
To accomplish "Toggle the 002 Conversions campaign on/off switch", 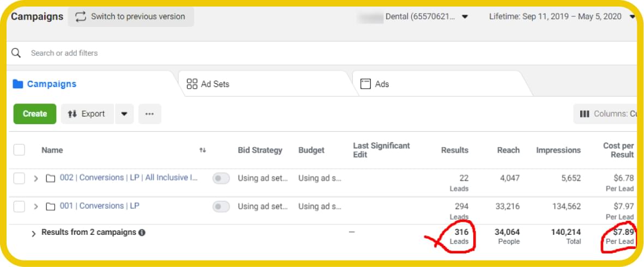I will coord(221,178).
